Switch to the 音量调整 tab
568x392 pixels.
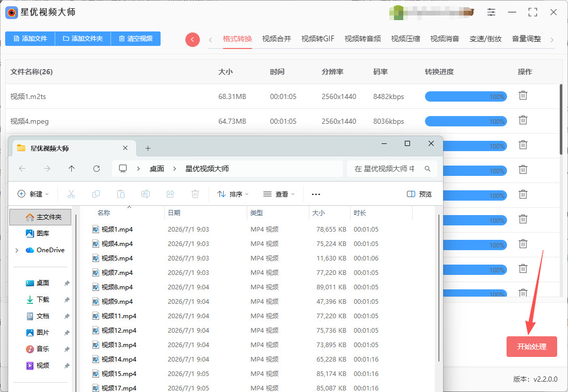pos(526,39)
